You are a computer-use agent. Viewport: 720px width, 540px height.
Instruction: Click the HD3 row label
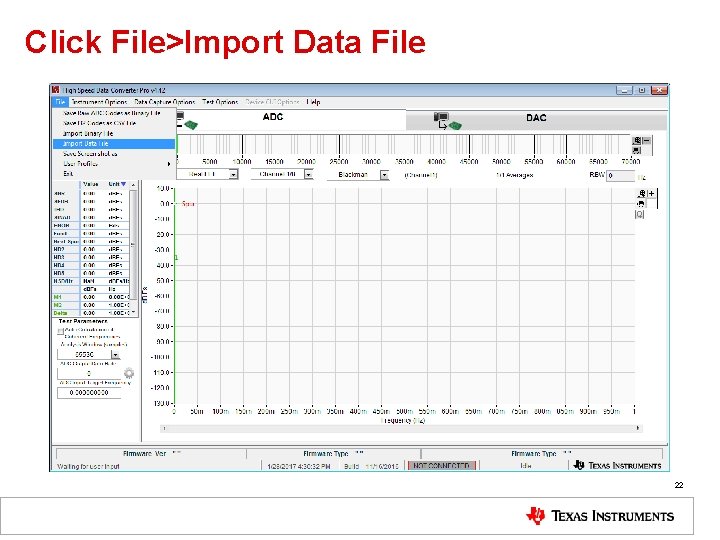pos(59,257)
